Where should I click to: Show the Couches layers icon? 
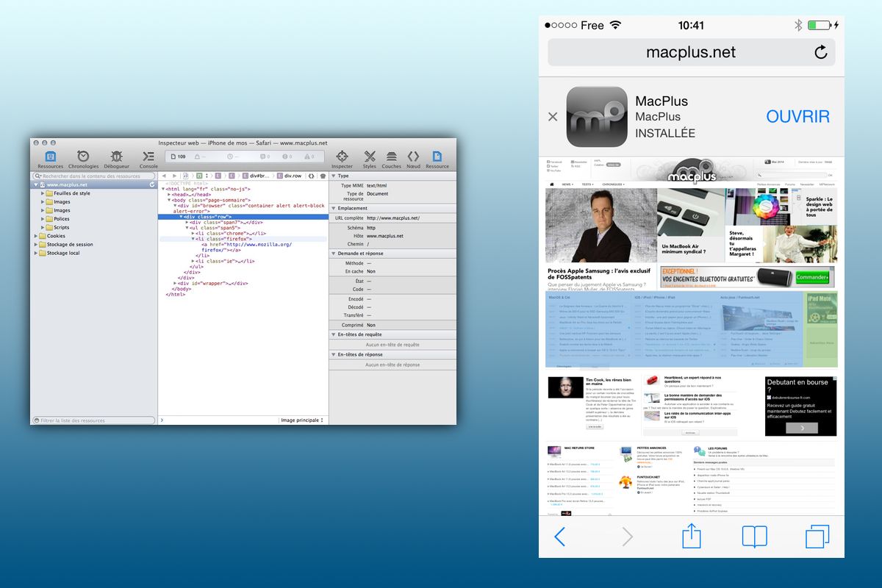click(391, 157)
